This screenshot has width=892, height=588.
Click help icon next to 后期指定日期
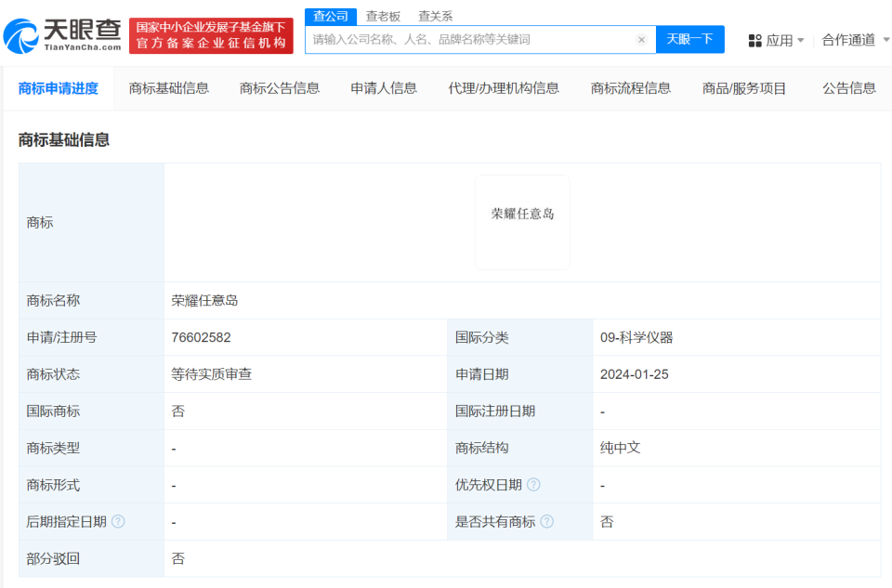pos(118,521)
